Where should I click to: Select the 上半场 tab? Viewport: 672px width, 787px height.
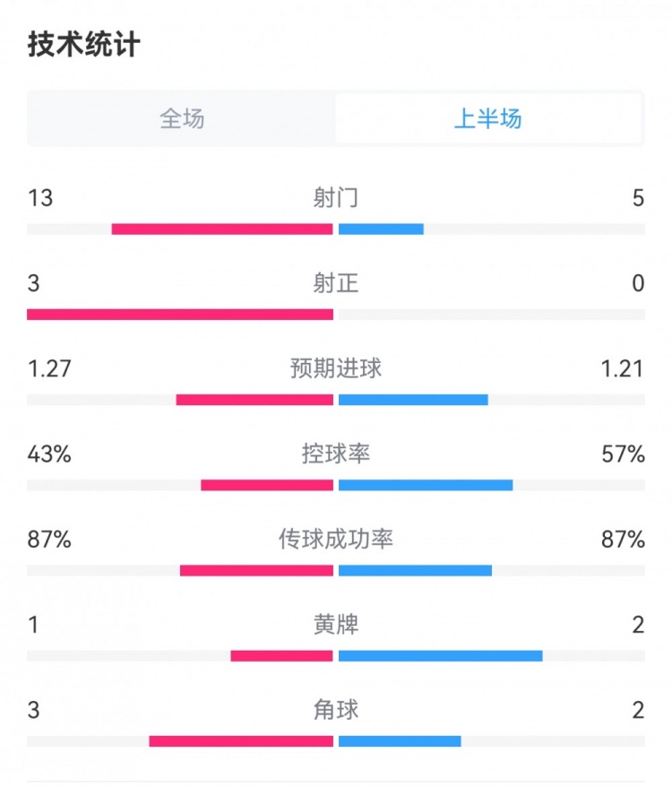click(x=488, y=118)
